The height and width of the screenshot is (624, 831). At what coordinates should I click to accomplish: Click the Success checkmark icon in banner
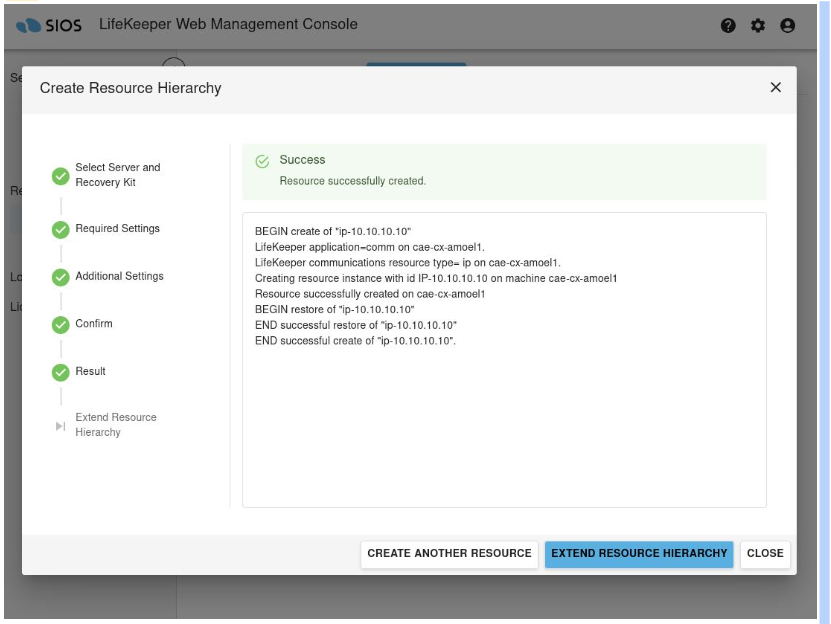click(x=262, y=161)
